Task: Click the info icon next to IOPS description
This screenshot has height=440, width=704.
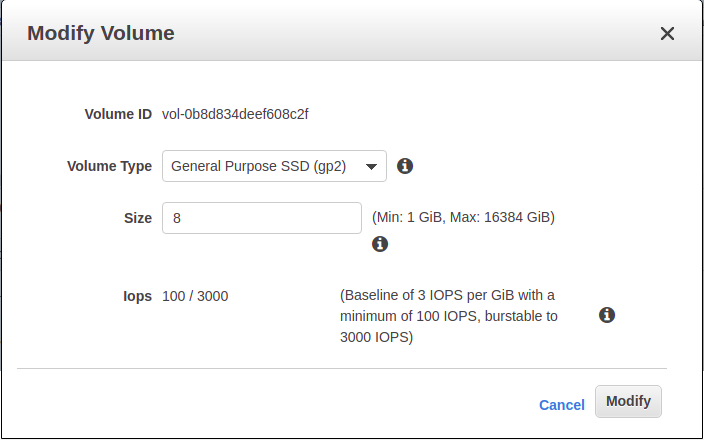Action: tap(607, 315)
